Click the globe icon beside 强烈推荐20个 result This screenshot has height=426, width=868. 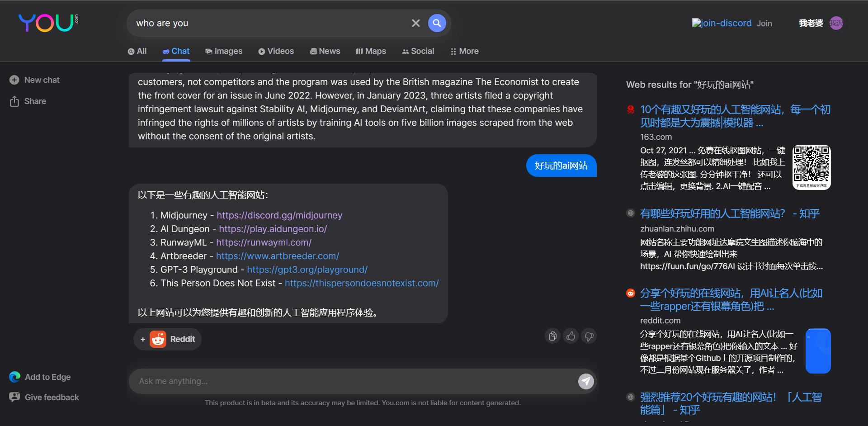click(631, 397)
